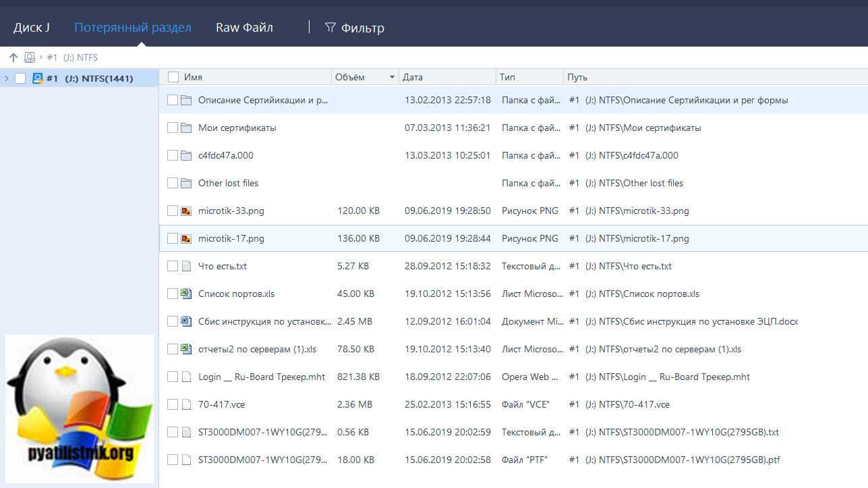Enable checkbox for 70-417.vce file
Image resolution: width=868 pixels, height=488 pixels.
173,404
